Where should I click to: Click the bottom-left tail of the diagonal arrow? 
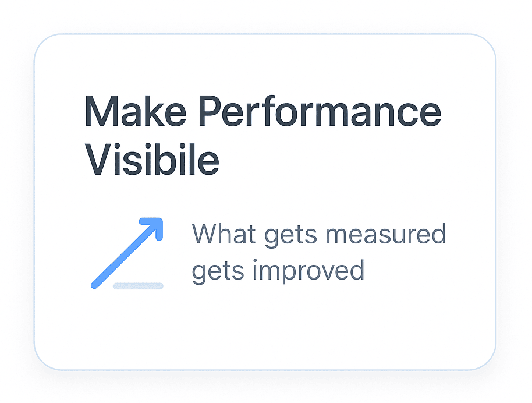95,285
